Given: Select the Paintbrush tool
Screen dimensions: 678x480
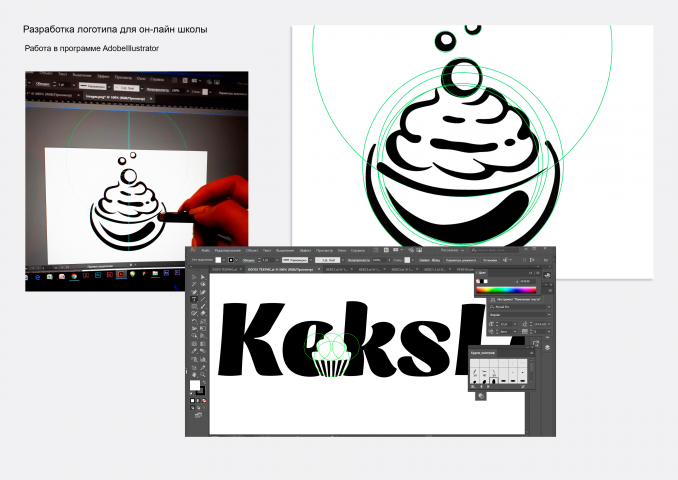Looking at the screenshot, I should coord(203,306).
